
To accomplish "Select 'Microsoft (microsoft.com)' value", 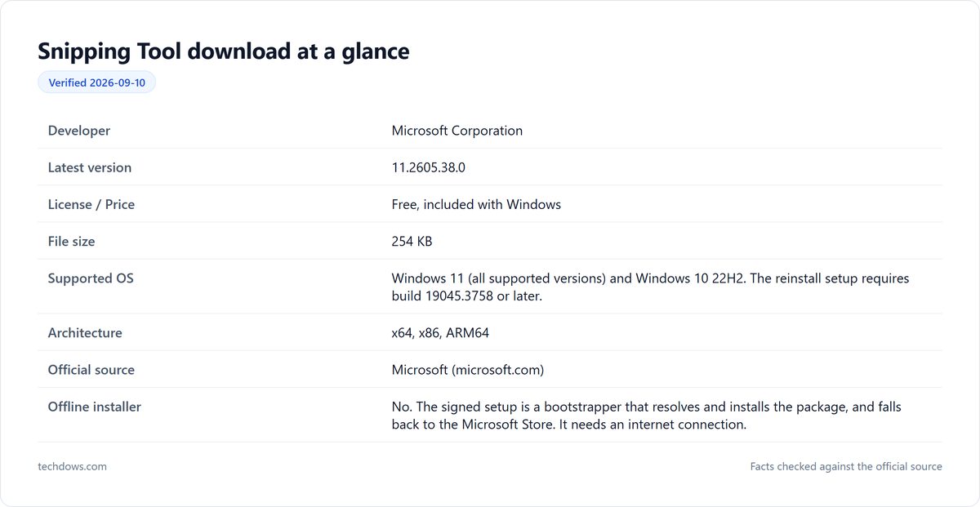I will click(468, 370).
